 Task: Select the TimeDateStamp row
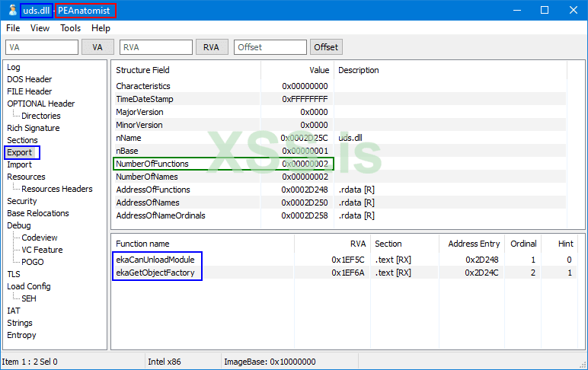coord(339,99)
